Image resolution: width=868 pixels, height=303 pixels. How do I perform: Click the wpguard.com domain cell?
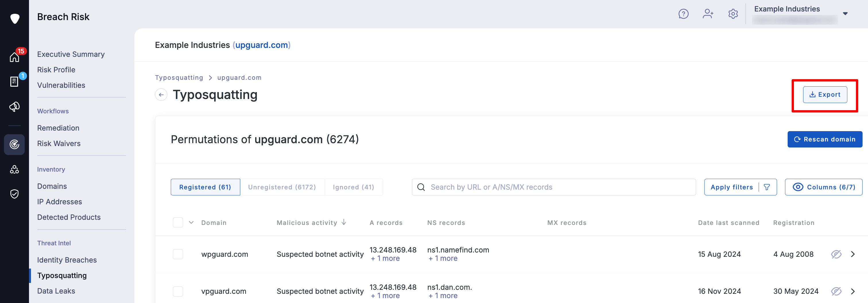[224, 254]
